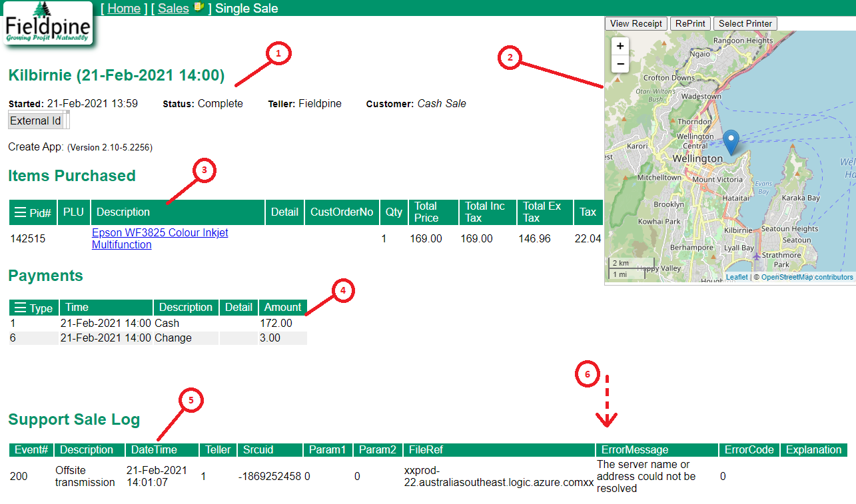This screenshot has height=504, width=856.
Task: Open the Leaflet attribution link
Action: pyautogui.click(x=736, y=277)
